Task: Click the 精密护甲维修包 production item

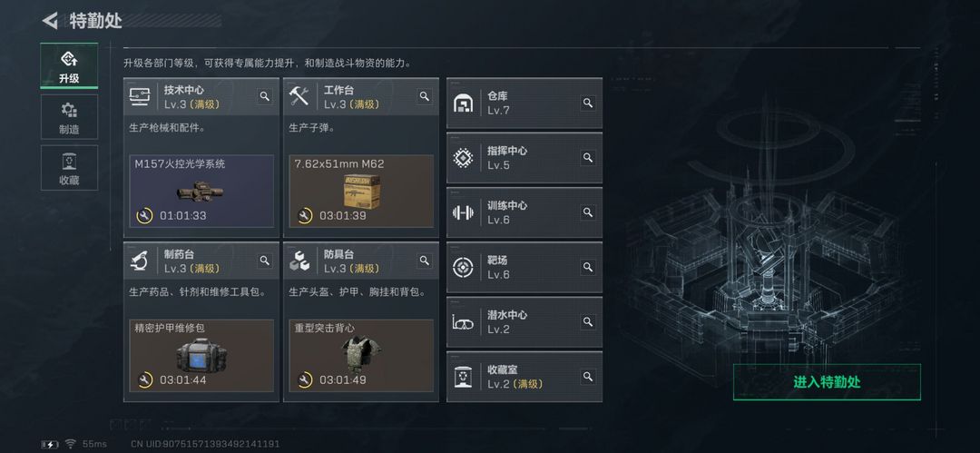Action: tap(201, 355)
